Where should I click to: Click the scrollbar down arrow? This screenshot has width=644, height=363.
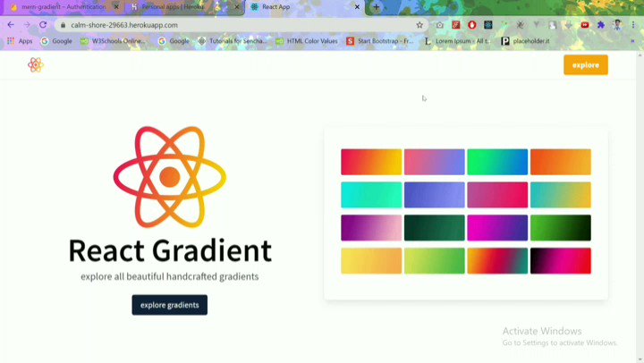tap(640, 359)
